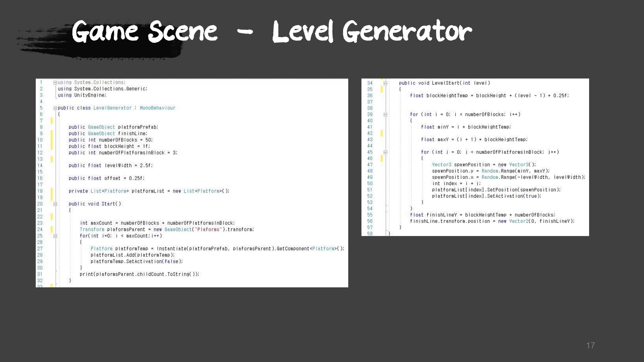Click the "Plaforms" string literal on line 24
644x362 pixels.
click(208, 230)
